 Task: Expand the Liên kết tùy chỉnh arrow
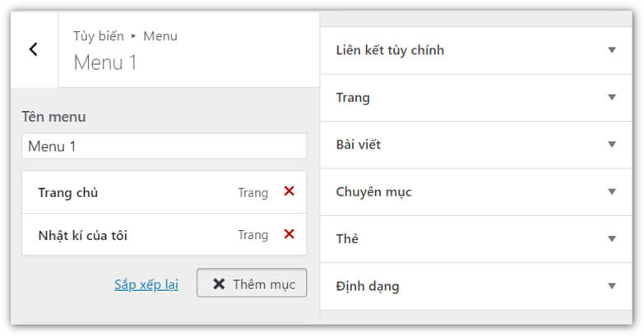pos(611,50)
